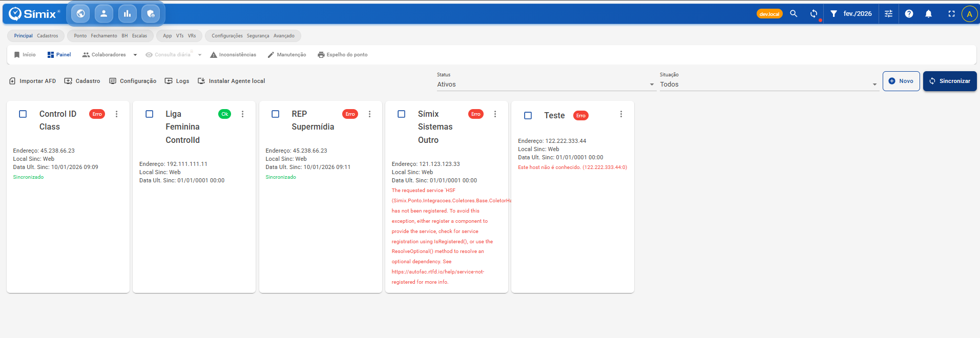Open the notifications bell

(928, 14)
